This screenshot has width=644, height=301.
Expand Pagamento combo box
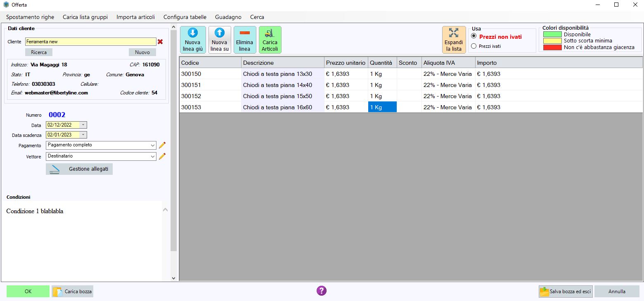(x=153, y=145)
